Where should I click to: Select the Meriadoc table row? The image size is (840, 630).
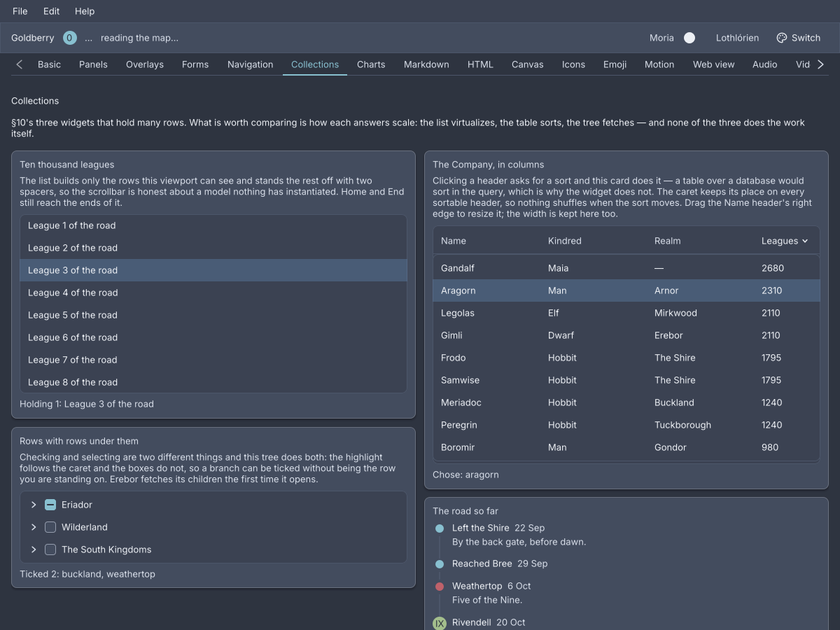(626, 402)
